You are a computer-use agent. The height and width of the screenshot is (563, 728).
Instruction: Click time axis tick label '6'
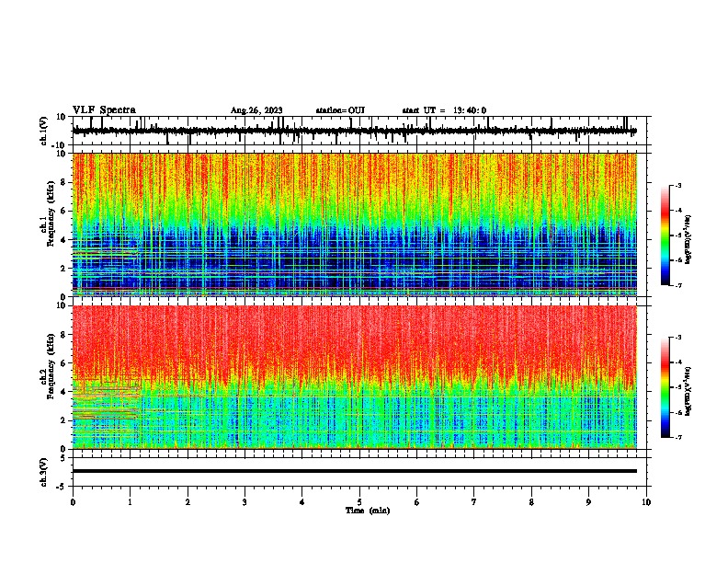[417, 502]
